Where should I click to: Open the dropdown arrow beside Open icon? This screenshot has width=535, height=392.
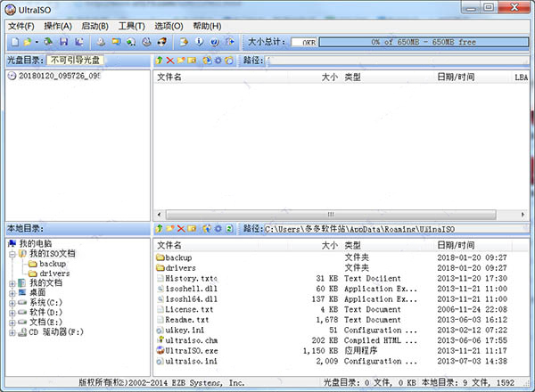click(37, 42)
